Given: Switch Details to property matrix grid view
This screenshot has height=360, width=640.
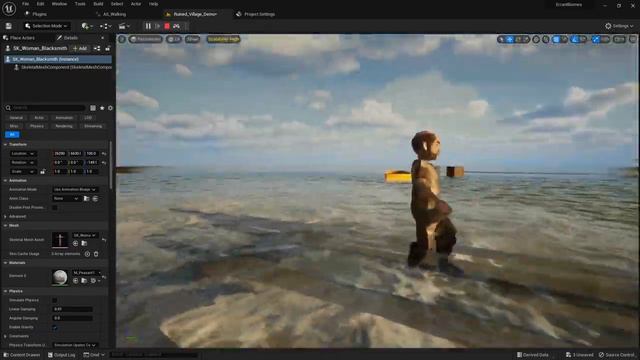Looking at the screenshot, I should 93,108.
